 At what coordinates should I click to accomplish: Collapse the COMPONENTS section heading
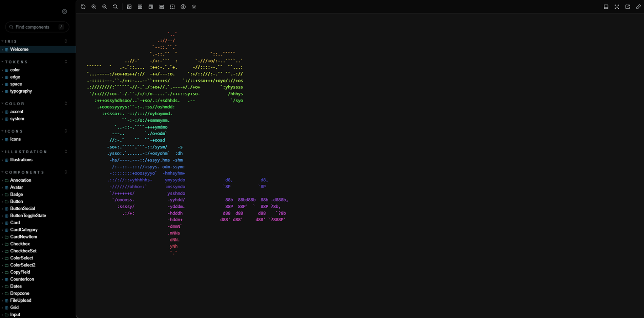click(x=24, y=172)
